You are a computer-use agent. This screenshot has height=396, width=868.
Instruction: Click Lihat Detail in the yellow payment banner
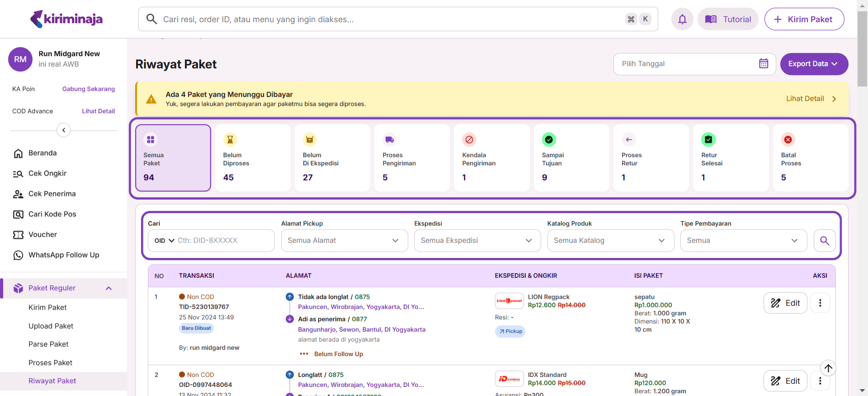click(811, 99)
